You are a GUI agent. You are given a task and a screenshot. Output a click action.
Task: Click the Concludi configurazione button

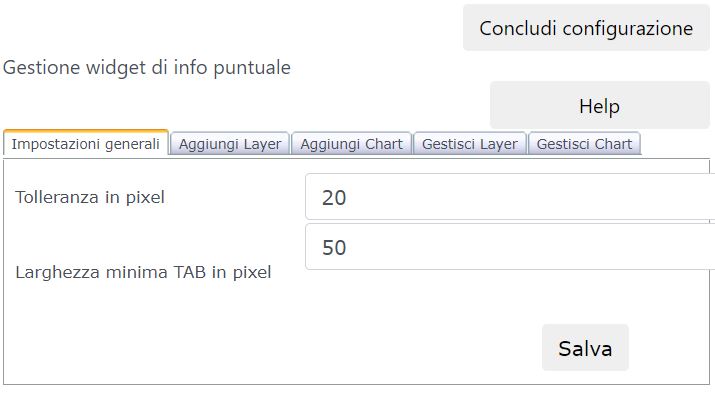[x=586, y=28]
